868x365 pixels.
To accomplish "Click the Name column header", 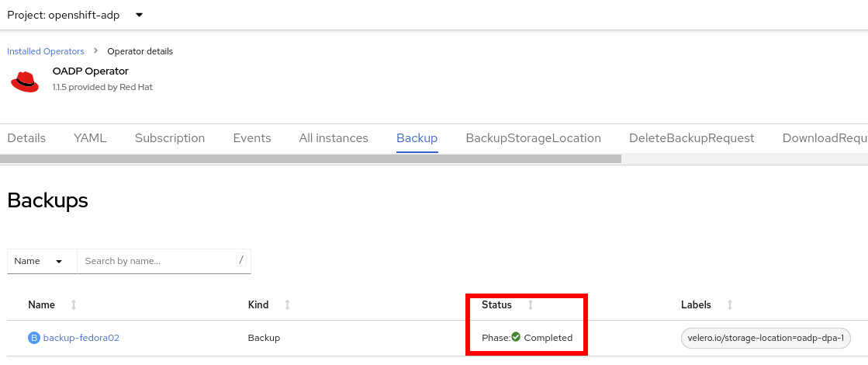I will [42, 304].
